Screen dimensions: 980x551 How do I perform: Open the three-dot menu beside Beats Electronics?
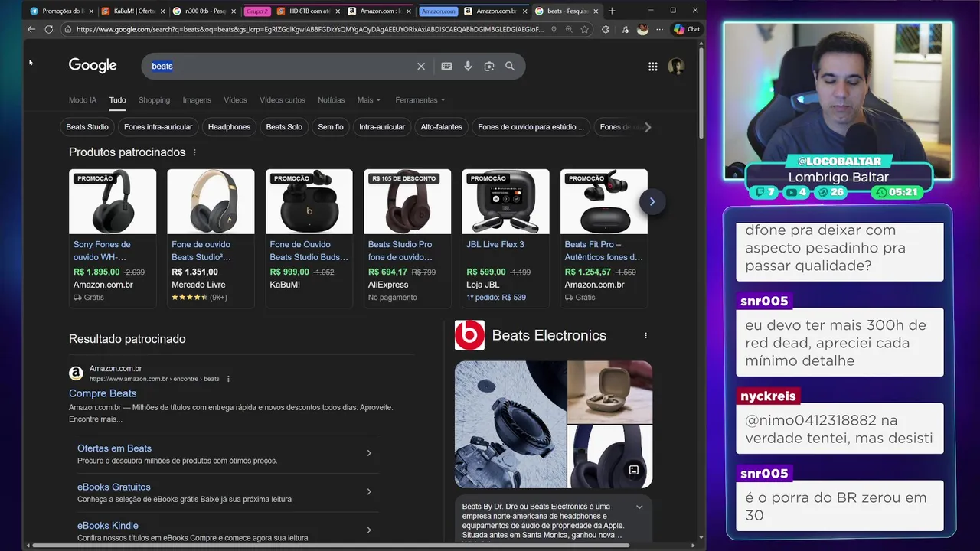click(x=645, y=335)
